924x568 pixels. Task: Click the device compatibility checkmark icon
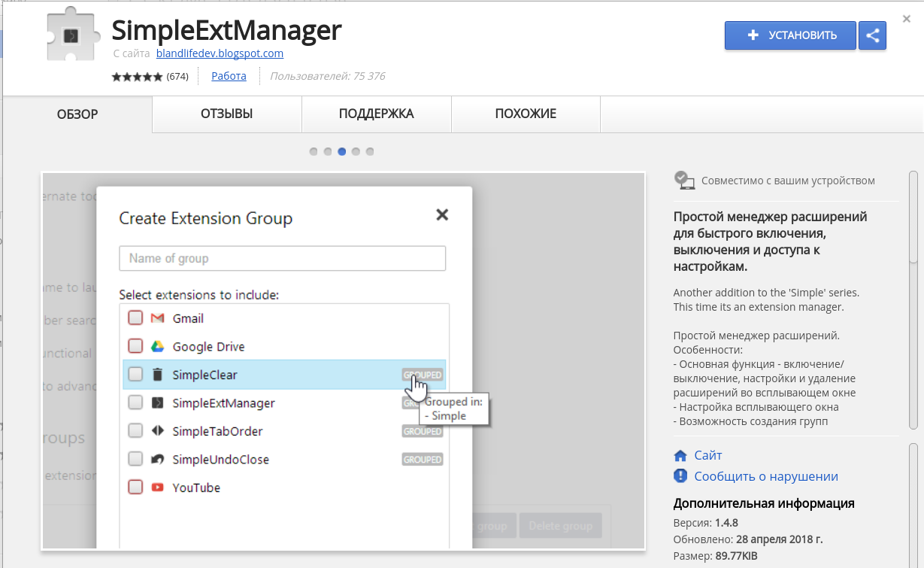(x=683, y=180)
